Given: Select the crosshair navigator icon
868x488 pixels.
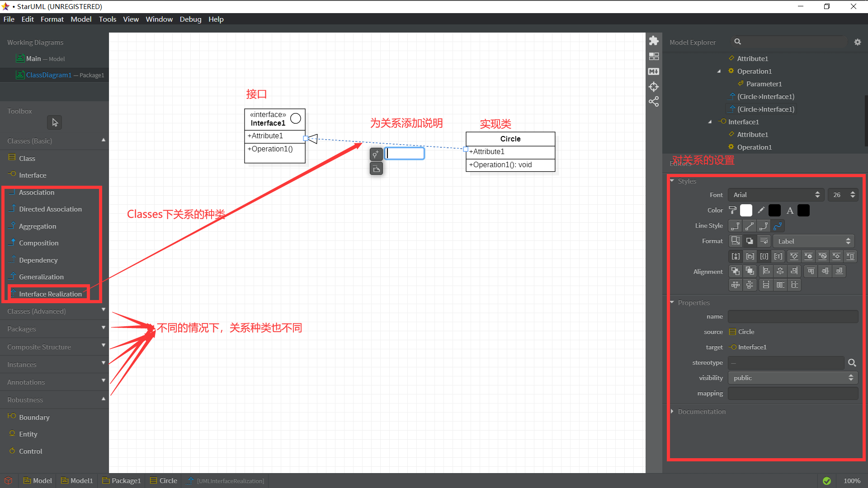Looking at the screenshot, I should [654, 87].
